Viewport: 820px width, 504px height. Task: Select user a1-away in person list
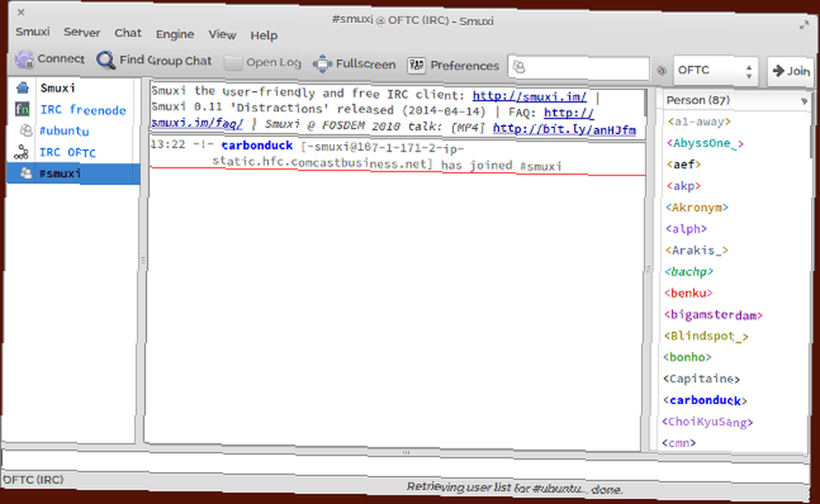click(699, 122)
